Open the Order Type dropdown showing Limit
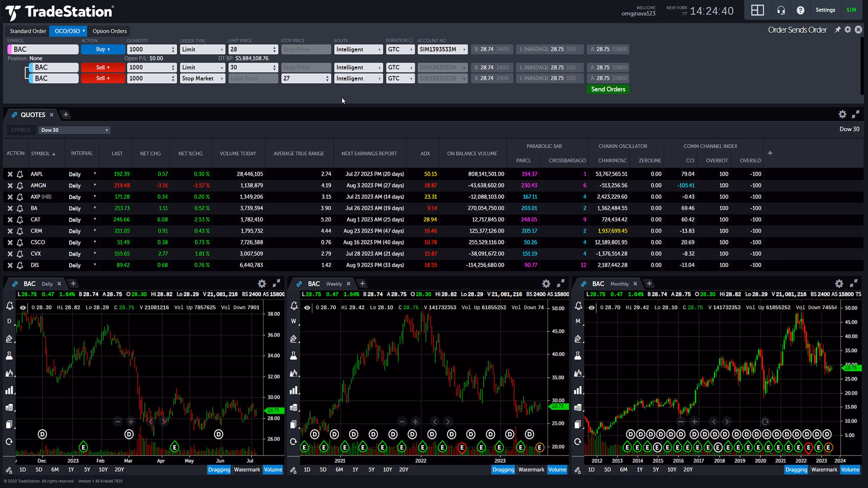 coord(202,49)
